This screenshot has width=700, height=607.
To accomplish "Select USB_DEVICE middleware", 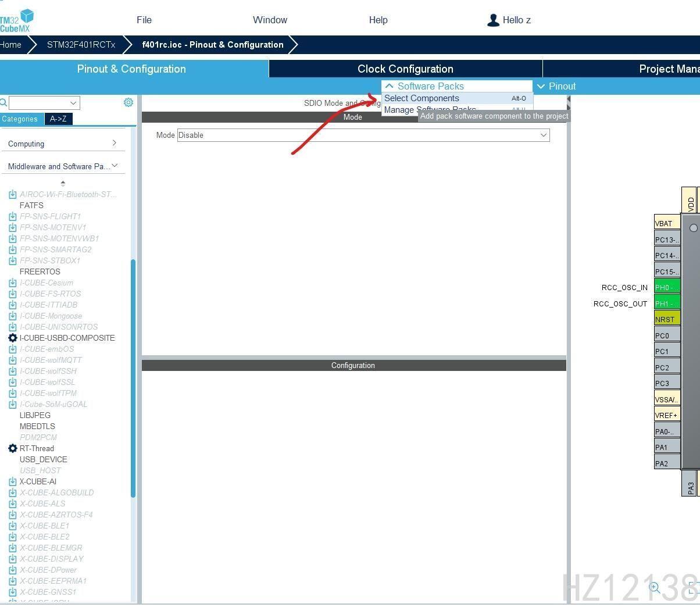I will (x=44, y=459).
